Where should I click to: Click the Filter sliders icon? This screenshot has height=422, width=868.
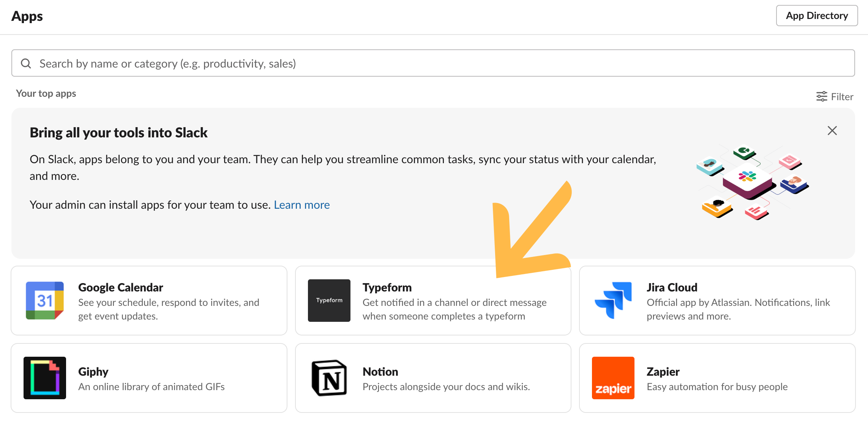822,97
